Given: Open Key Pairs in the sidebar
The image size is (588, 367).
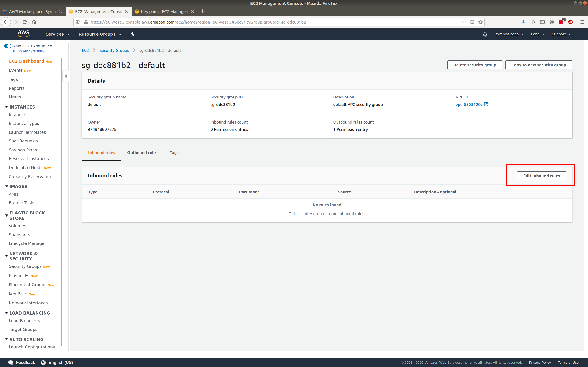Looking at the screenshot, I should (x=18, y=294).
